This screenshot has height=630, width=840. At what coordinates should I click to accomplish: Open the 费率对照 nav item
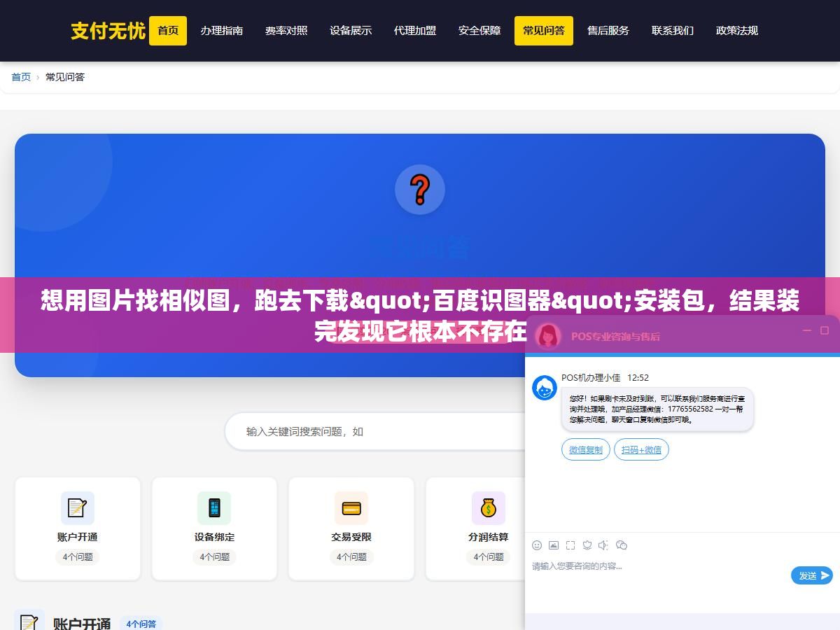click(x=286, y=31)
